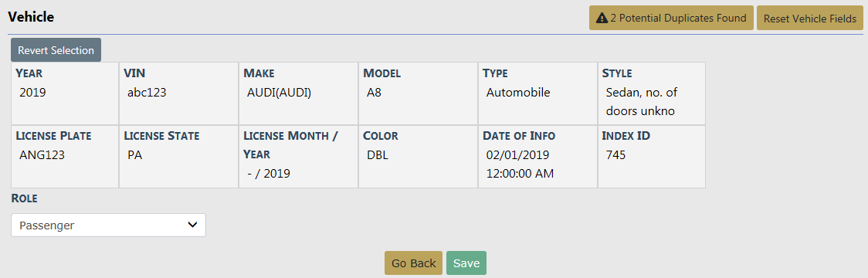The width and height of the screenshot is (868, 278).
Task: Click the Model cell A8
Action: [x=418, y=93]
